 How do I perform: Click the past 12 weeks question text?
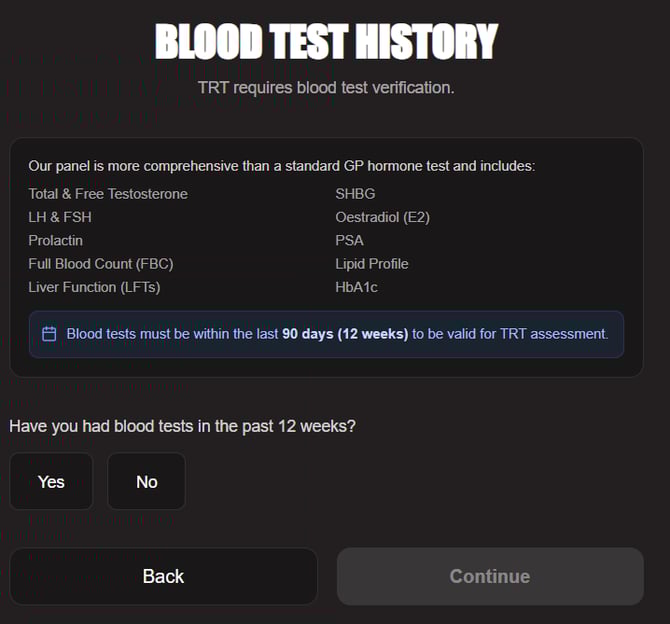(182, 426)
